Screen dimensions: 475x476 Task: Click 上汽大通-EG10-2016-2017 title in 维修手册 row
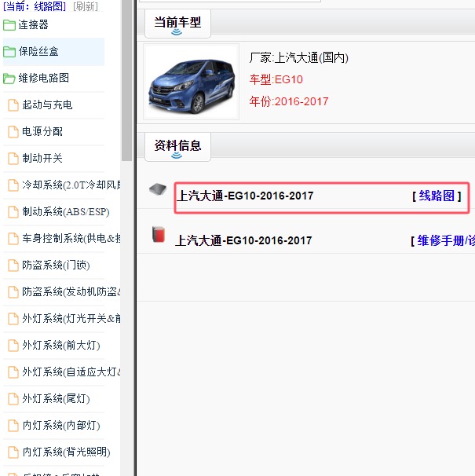click(x=243, y=240)
